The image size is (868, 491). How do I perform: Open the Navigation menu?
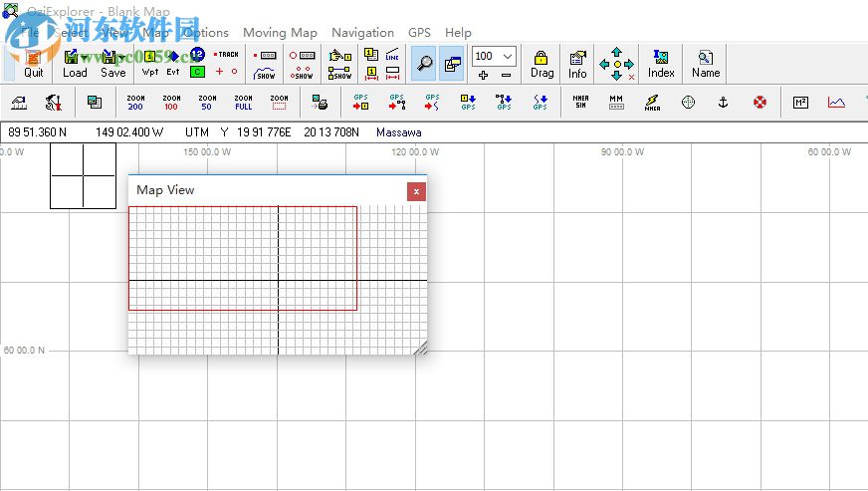point(362,33)
